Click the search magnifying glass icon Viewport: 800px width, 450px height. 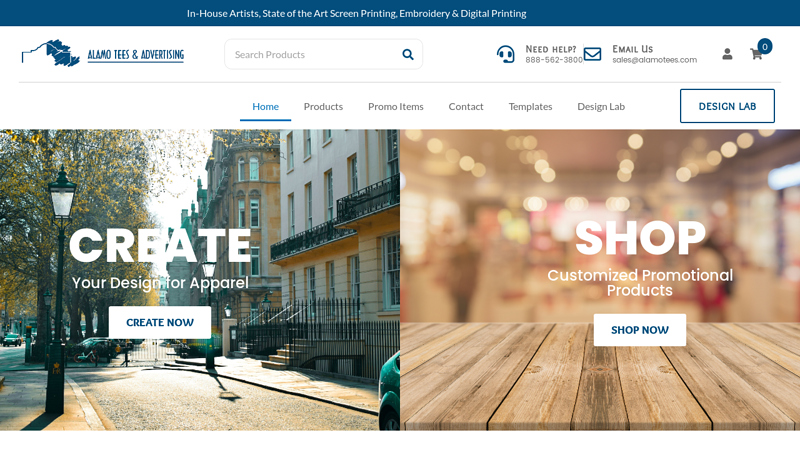coord(407,54)
